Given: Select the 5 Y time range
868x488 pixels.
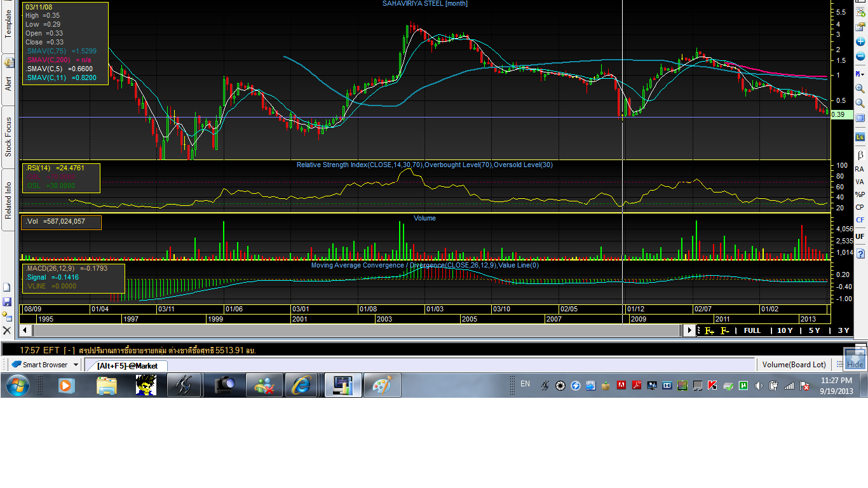Looking at the screenshot, I should click(815, 330).
